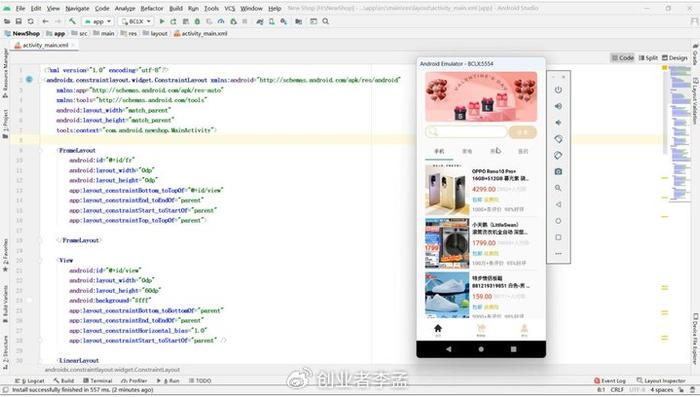Click the emulator volume down icon

pyautogui.click(x=558, y=122)
